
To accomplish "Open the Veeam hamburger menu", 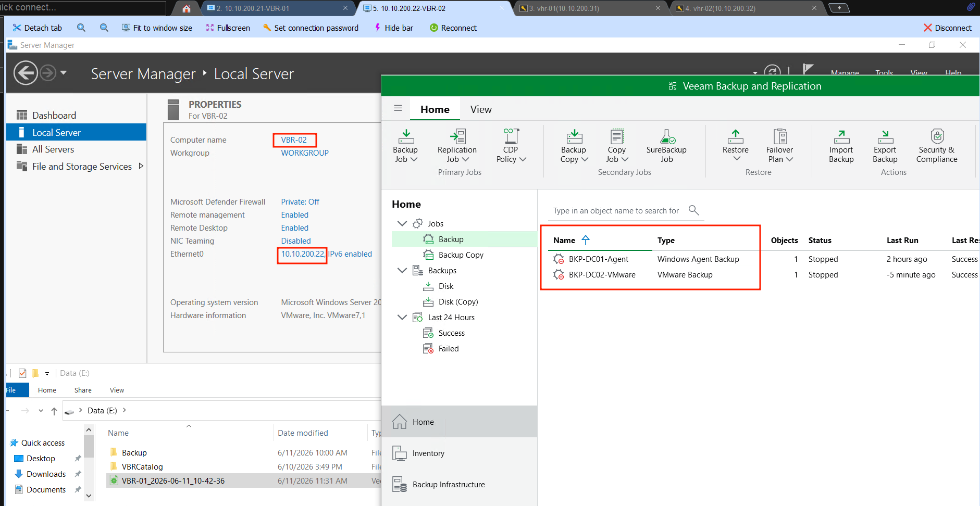I will point(398,108).
